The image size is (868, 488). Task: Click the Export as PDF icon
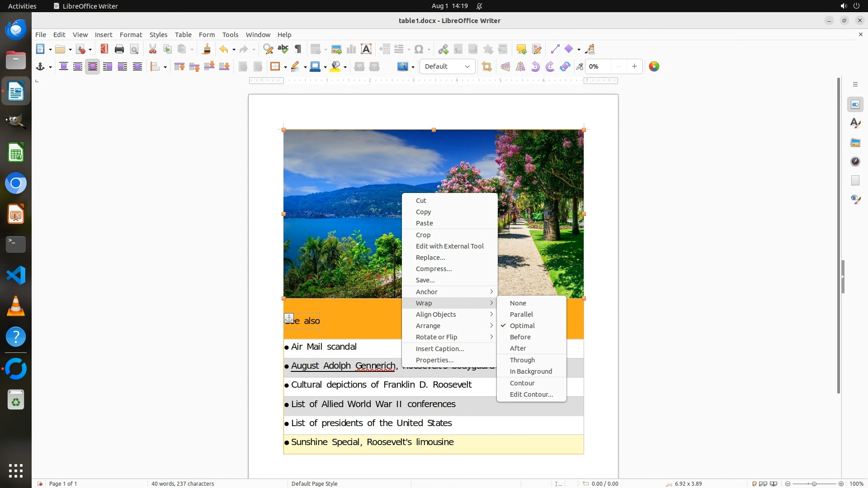(x=104, y=49)
